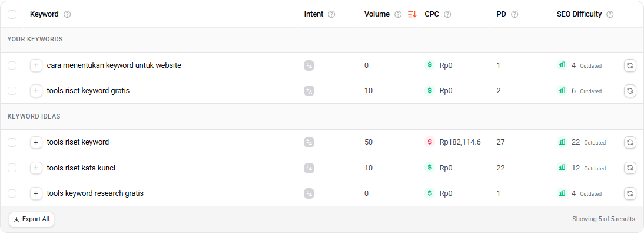644x233 pixels.
Task: Sort by the Intent column header
Action: (314, 14)
